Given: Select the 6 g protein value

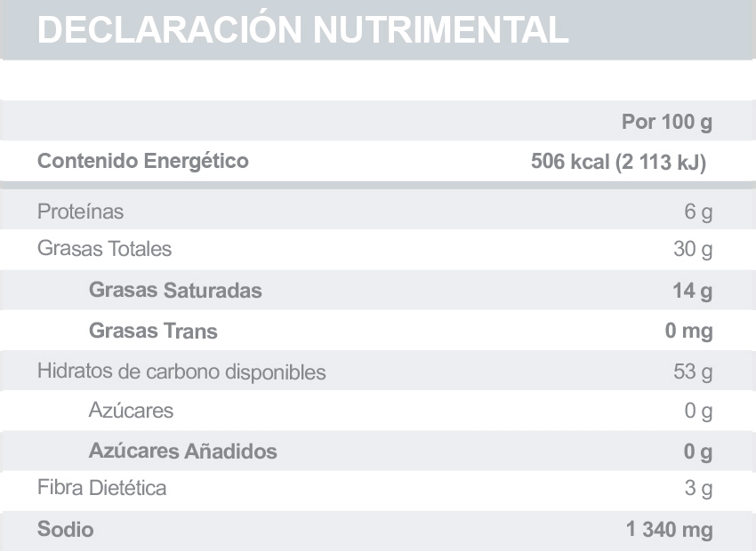Looking at the screenshot, I should (x=699, y=212).
